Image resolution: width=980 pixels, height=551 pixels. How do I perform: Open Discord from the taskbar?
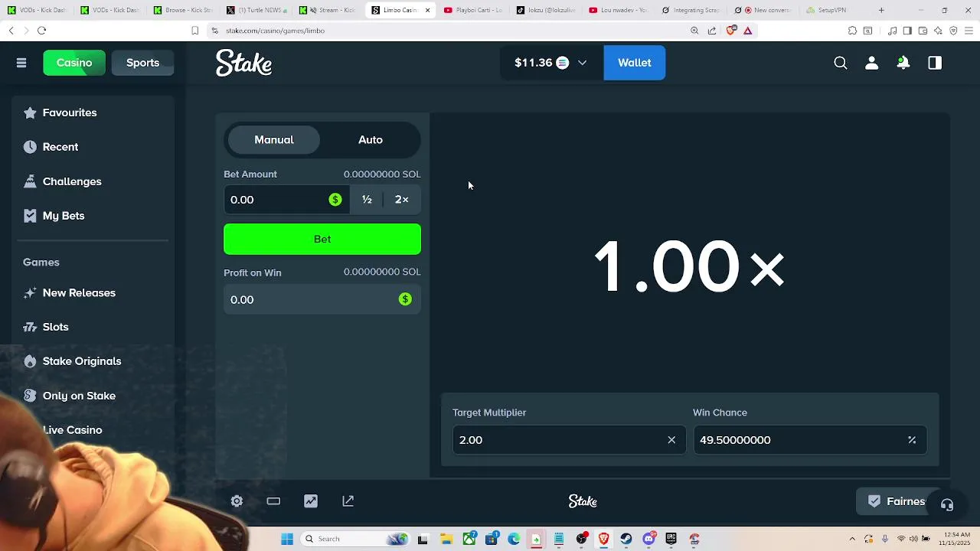pyautogui.click(x=649, y=539)
